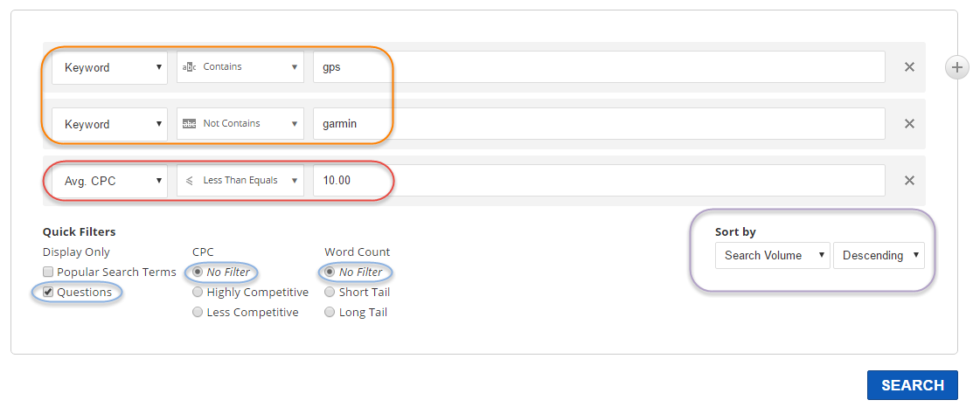
Task: Select No Filter under CPC
Action: click(x=198, y=272)
